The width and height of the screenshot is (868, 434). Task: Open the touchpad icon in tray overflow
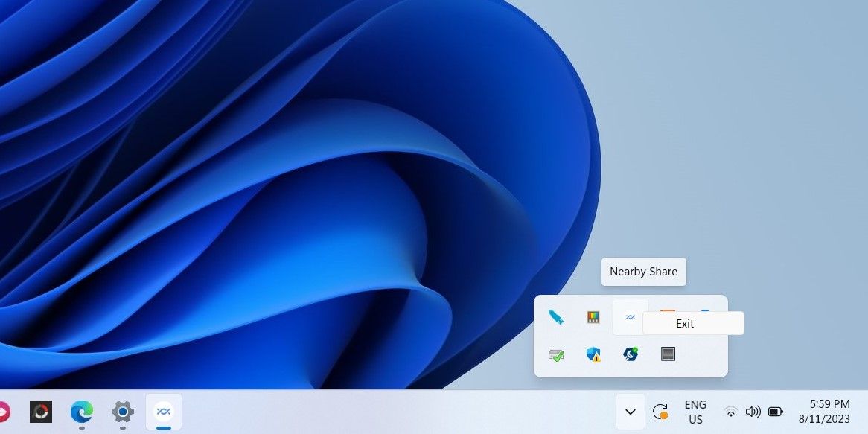tap(668, 354)
